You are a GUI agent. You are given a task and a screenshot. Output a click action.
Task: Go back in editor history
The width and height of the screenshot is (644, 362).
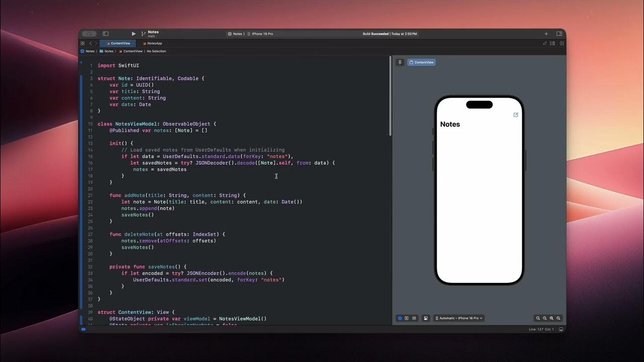91,43
